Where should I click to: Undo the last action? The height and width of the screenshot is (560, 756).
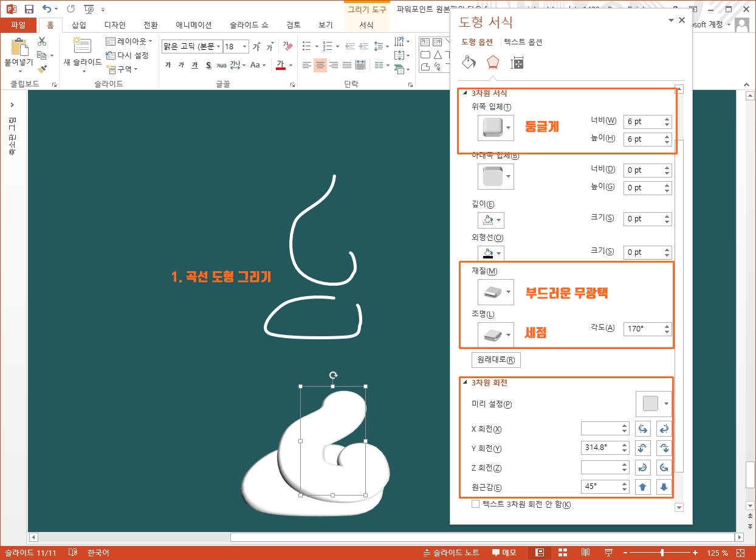coord(47,9)
